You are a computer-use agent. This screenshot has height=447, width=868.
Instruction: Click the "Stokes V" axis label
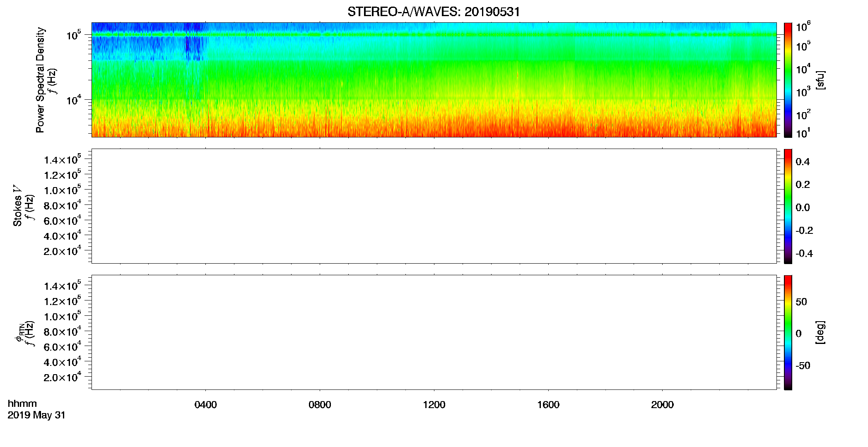point(18,206)
